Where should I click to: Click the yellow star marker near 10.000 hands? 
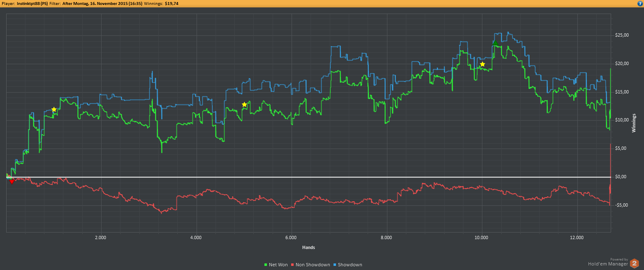point(482,64)
